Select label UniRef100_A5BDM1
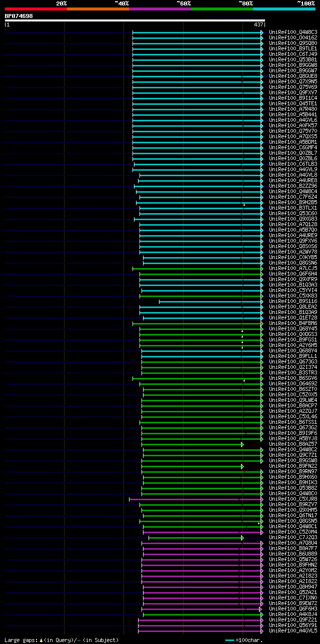320x644 pixels. 293,142
